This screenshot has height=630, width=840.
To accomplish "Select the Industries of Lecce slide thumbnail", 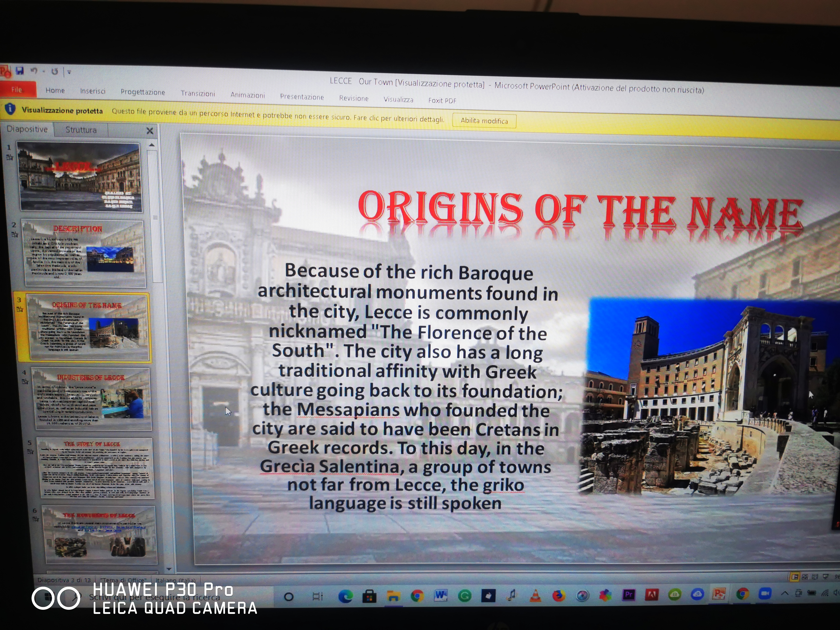I will click(x=91, y=398).
